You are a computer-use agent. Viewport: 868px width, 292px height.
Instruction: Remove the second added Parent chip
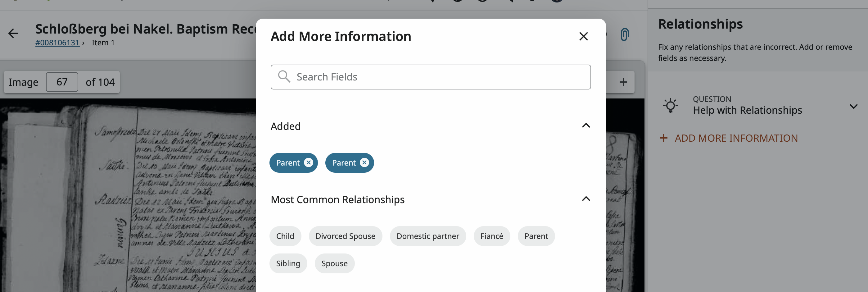click(x=364, y=163)
